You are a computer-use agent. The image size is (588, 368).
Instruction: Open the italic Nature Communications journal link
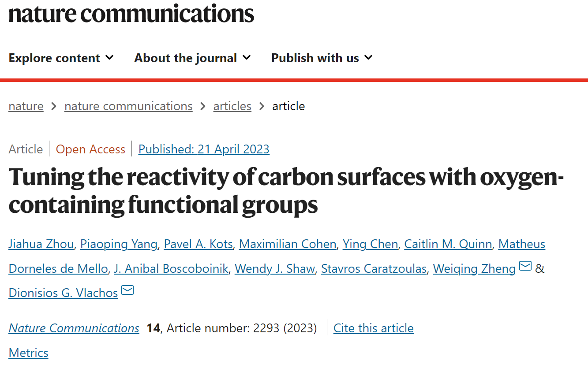point(74,328)
